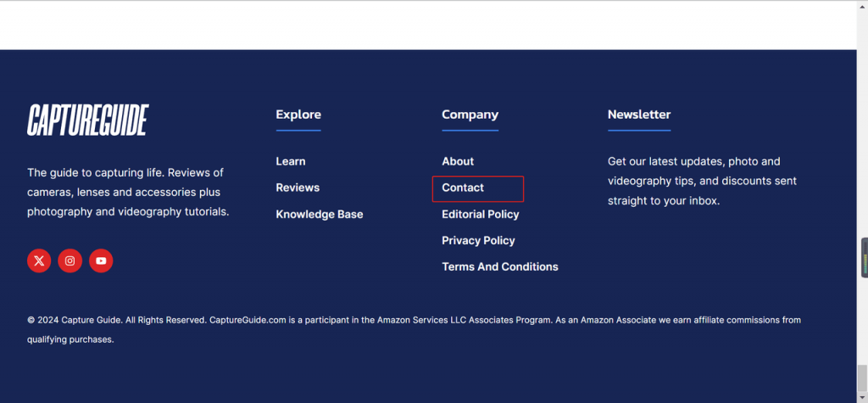Open the Instagram social icon
The image size is (868, 403).
pyautogui.click(x=70, y=260)
